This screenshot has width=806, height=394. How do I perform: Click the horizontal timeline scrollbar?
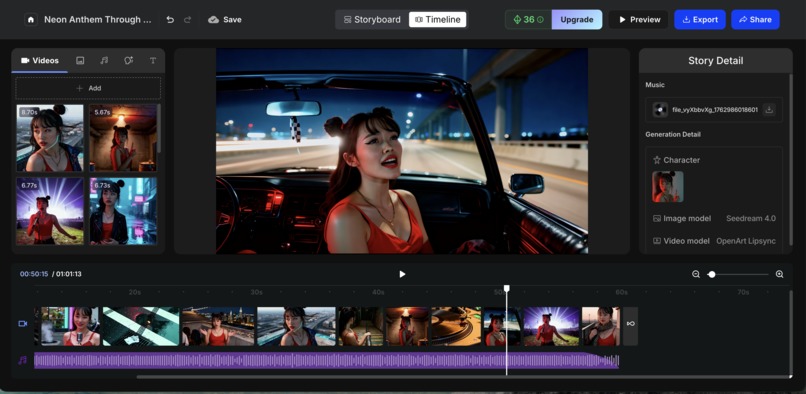[464, 377]
